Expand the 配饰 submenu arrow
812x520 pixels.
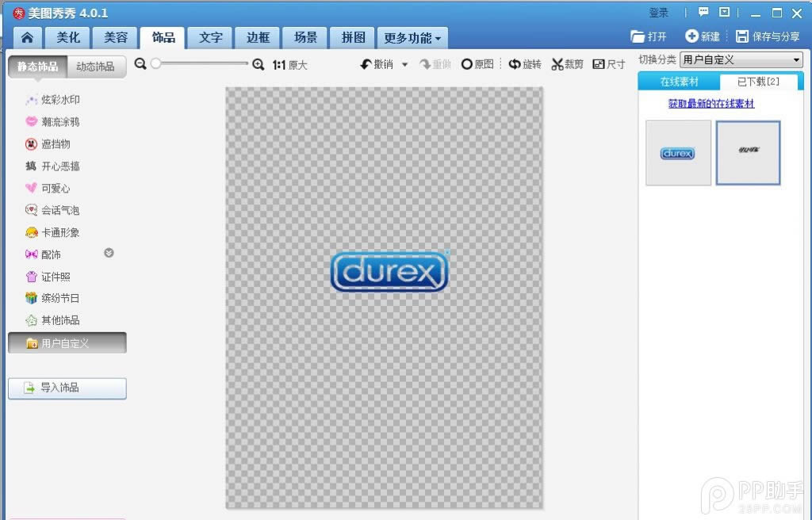point(109,253)
